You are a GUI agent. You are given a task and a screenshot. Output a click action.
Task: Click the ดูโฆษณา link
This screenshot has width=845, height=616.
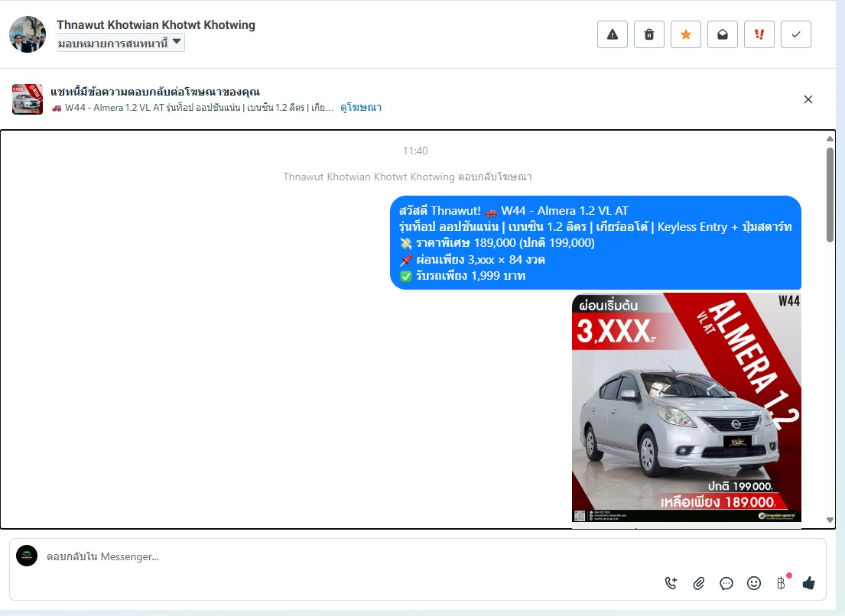point(360,107)
